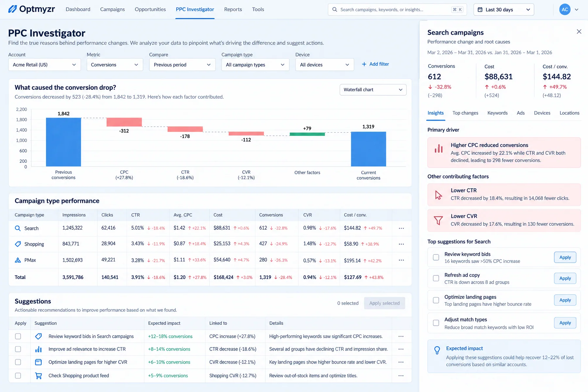Click the Add filter link

[375, 64]
